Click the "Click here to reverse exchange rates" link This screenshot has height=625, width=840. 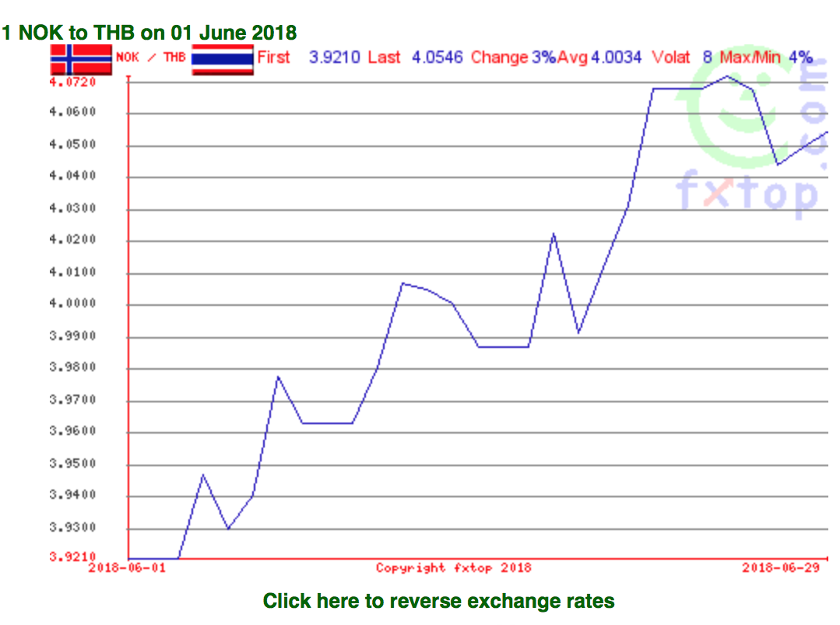click(438, 601)
